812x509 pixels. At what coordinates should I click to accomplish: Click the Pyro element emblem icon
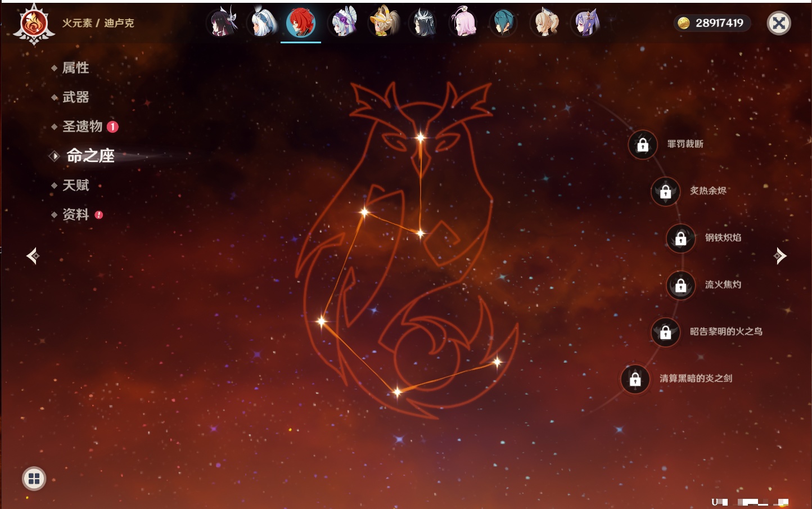[x=34, y=24]
